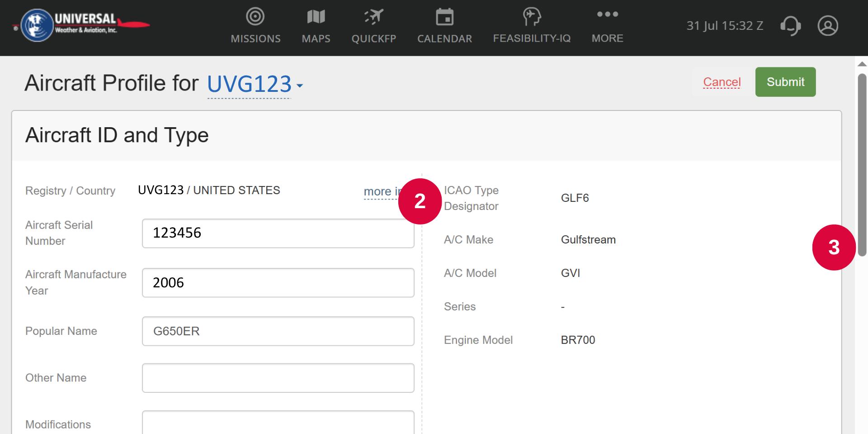Click the Aircraft ID and Type heading
Screen dimensions: 868x434
point(117,135)
